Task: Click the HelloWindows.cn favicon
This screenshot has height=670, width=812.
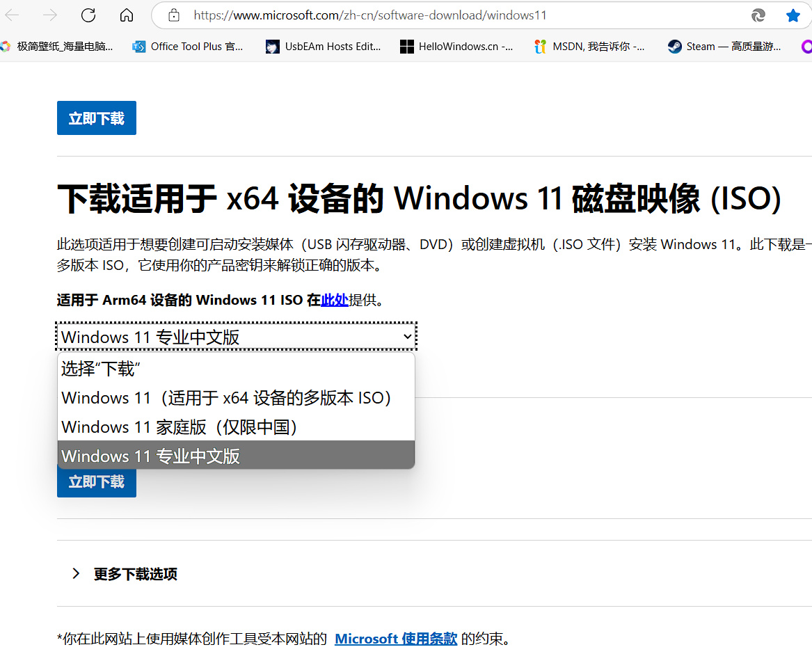Action: click(x=407, y=47)
